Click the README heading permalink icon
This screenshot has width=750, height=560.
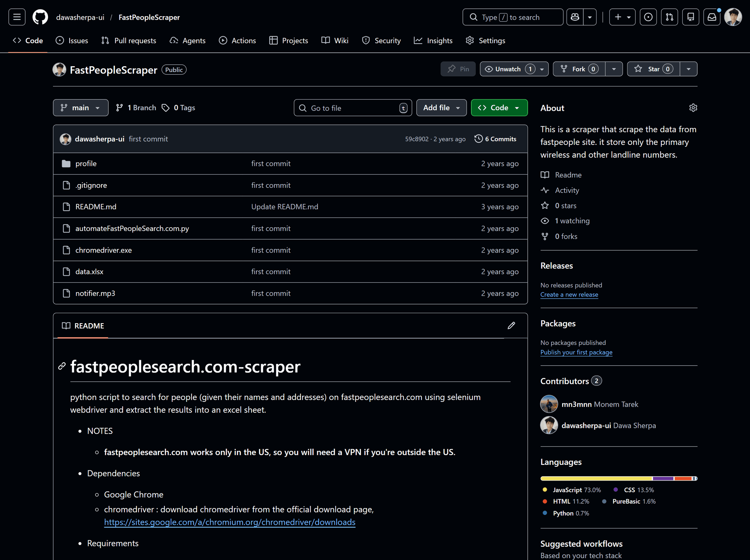[x=62, y=366]
